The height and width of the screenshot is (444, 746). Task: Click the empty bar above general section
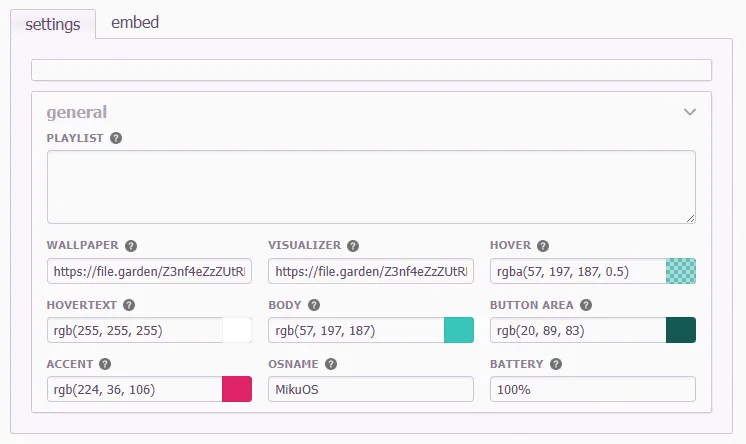372,70
